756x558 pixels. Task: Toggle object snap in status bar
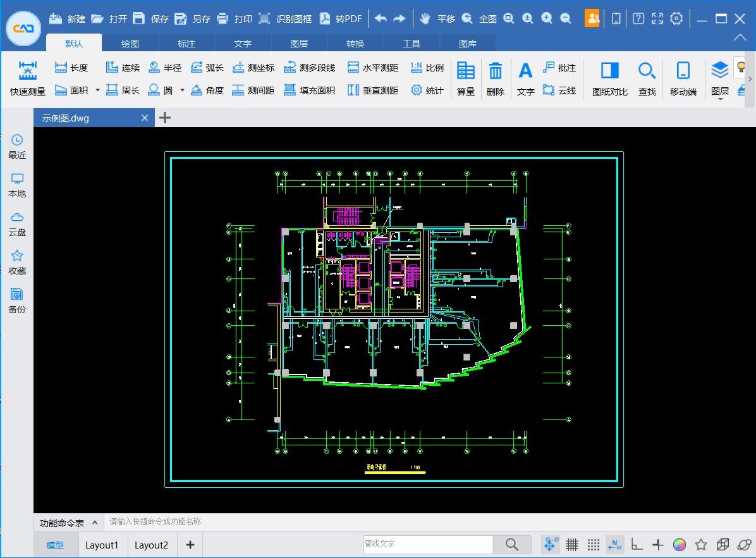tap(550, 545)
